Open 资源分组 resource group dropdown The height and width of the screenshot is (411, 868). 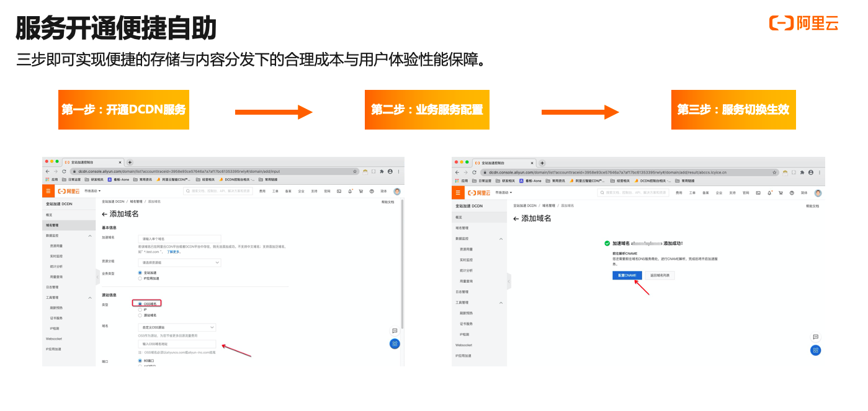179,262
